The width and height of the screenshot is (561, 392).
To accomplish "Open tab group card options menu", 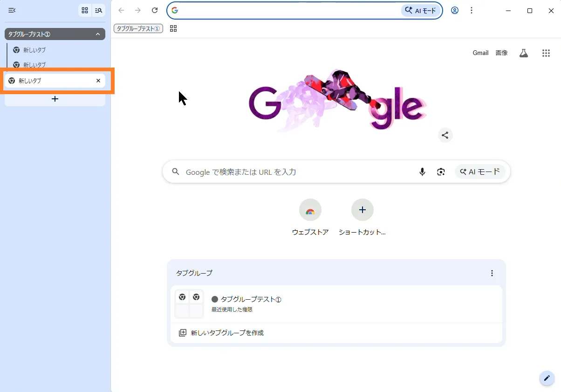I will (492, 273).
